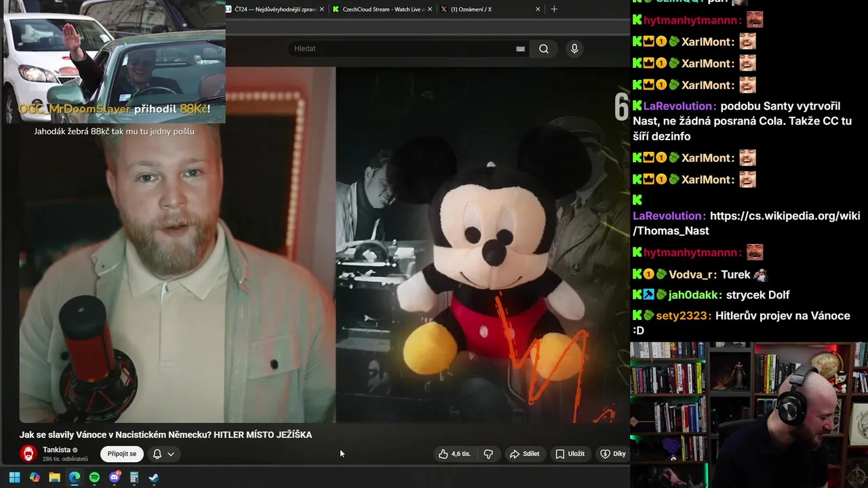
Task: Click the 4,6 tis. like count
Action: 461,454
